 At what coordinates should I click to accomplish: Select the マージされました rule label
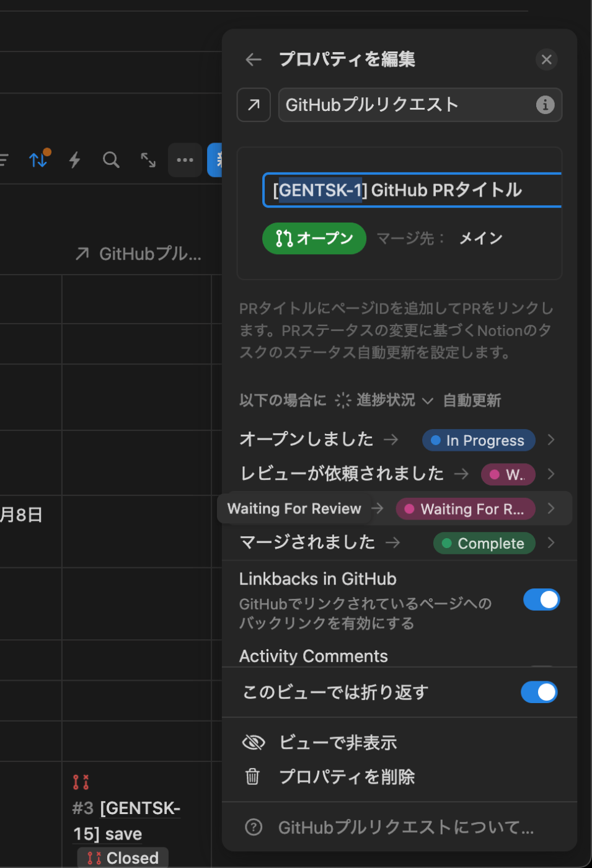[x=307, y=542]
